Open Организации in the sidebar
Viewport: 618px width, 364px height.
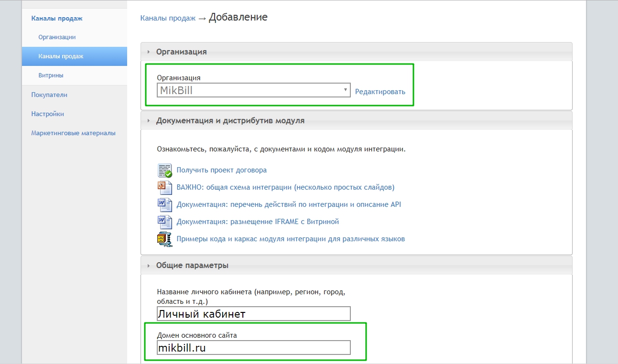(x=57, y=37)
